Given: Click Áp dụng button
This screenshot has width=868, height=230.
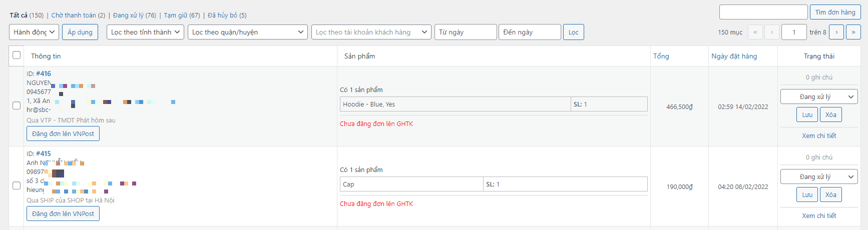Looking at the screenshot, I should (x=80, y=32).
